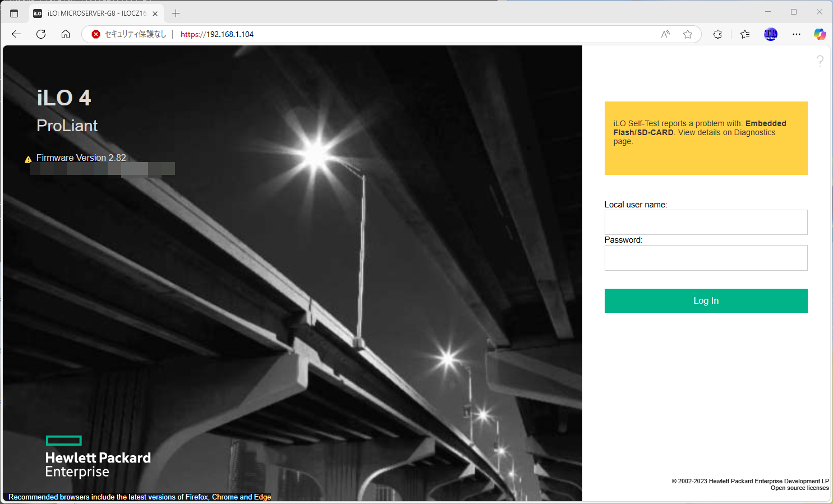This screenshot has height=504, width=833.
Task: Close the iLO MICROSERVER-G8 tab
Action: (x=155, y=13)
